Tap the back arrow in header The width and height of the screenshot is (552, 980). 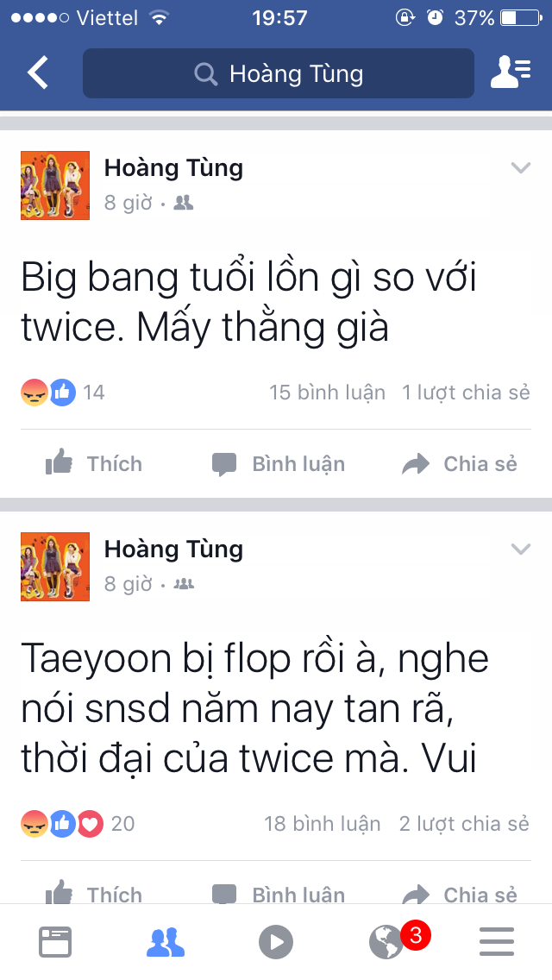(37, 72)
